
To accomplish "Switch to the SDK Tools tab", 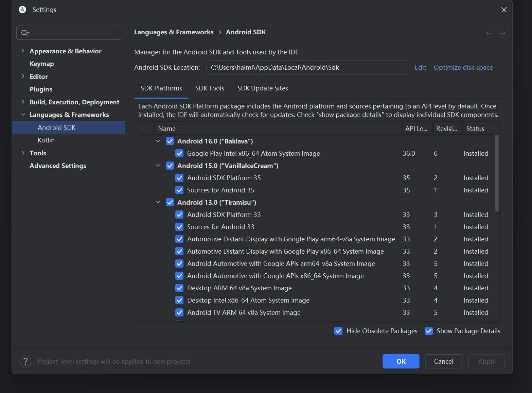I will click(x=210, y=88).
